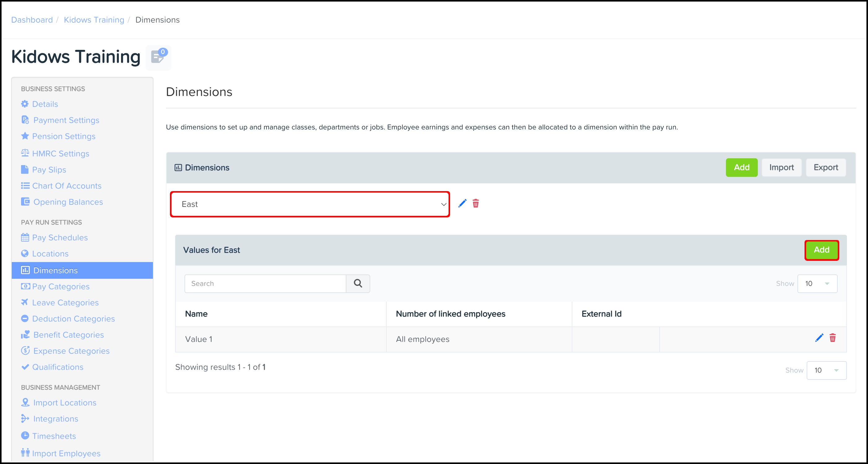This screenshot has height=464, width=868.
Task: Go to Deduction Categories in sidebar
Action: point(73,319)
